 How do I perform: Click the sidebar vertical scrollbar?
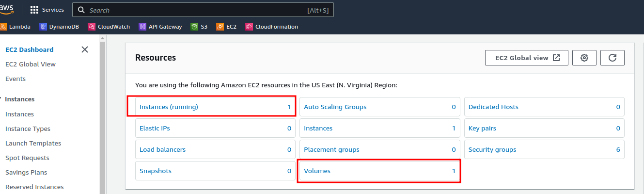[x=102, y=116]
